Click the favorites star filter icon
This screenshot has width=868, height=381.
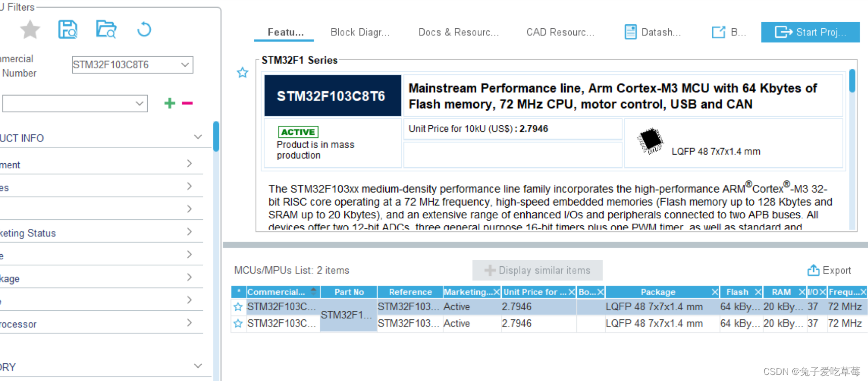pyautogui.click(x=30, y=29)
